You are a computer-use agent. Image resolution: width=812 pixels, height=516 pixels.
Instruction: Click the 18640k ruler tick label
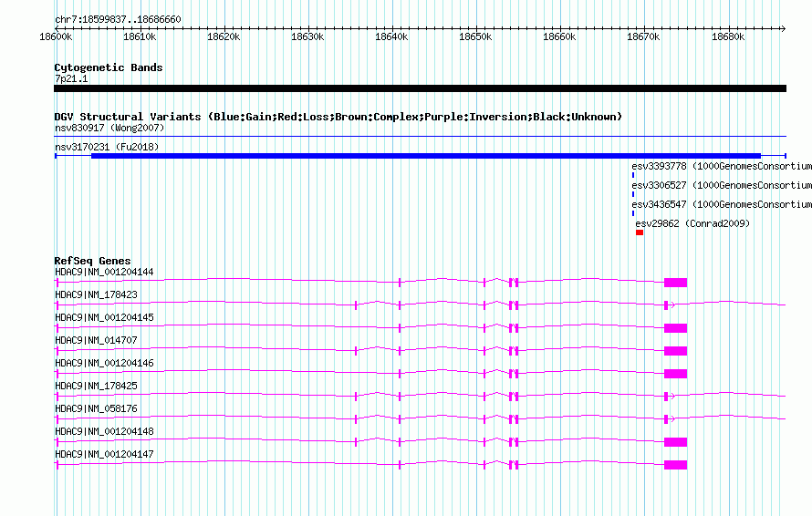coord(391,36)
